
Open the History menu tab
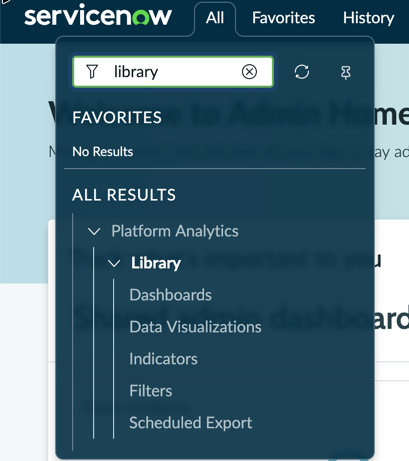pyautogui.click(x=368, y=18)
